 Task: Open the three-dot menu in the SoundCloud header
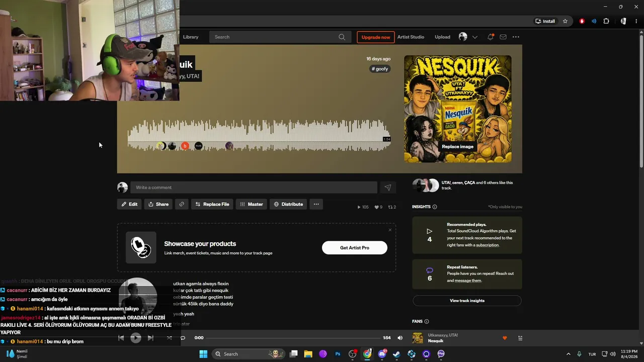[516, 37]
